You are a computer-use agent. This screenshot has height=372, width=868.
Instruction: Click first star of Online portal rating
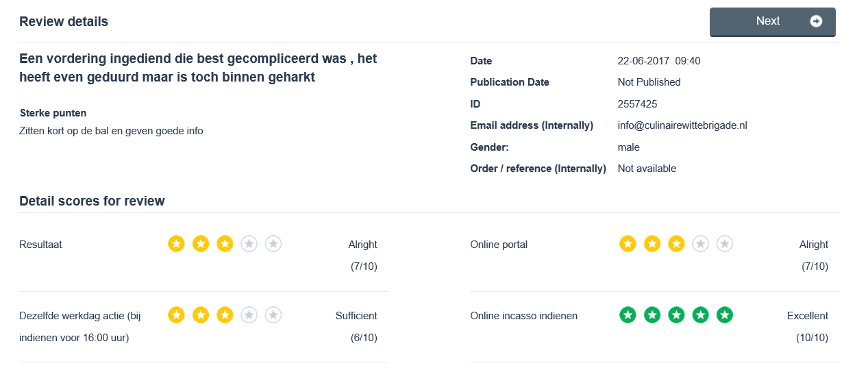click(x=628, y=243)
